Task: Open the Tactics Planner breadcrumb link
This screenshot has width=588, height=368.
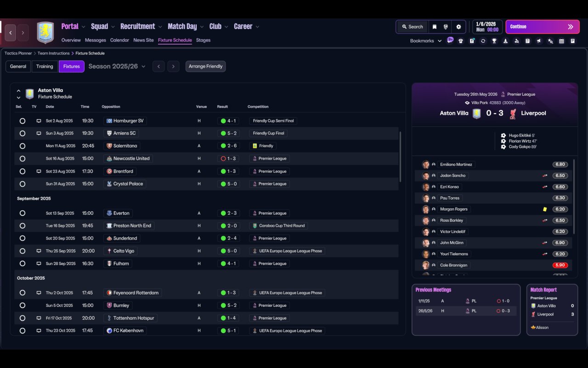Action: pos(18,53)
